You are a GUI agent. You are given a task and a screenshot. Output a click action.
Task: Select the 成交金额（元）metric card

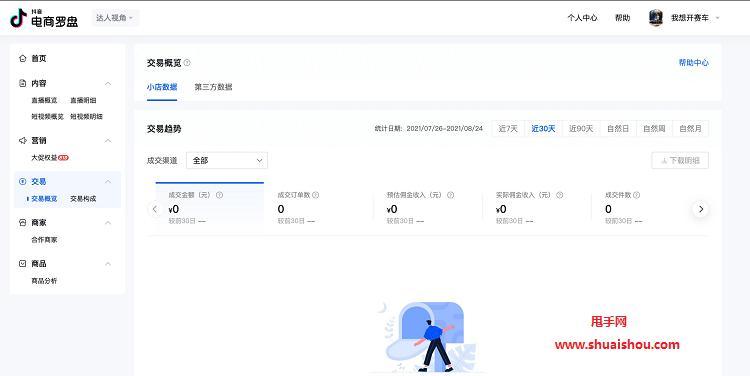tap(210, 208)
